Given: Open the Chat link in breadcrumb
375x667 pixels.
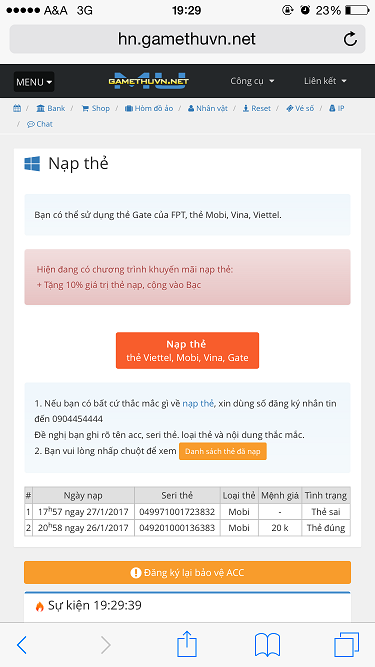Looking at the screenshot, I should pos(40,124).
